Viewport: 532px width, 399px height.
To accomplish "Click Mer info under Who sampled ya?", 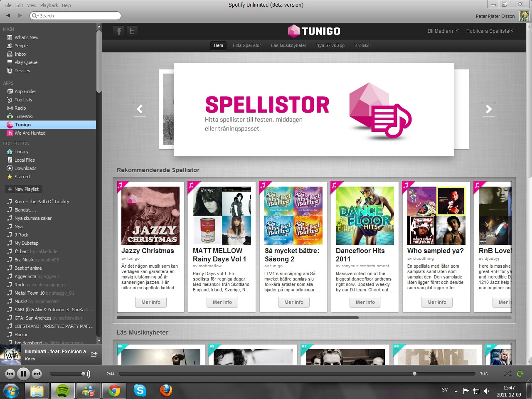I will tap(437, 302).
